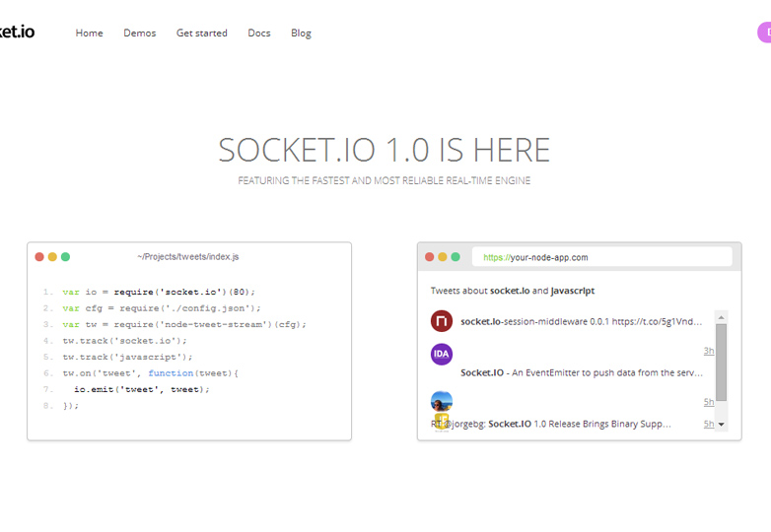Click the red avatar beside session-middleware tweet
Image resolution: width=771 pixels, height=532 pixels.
pos(442,321)
